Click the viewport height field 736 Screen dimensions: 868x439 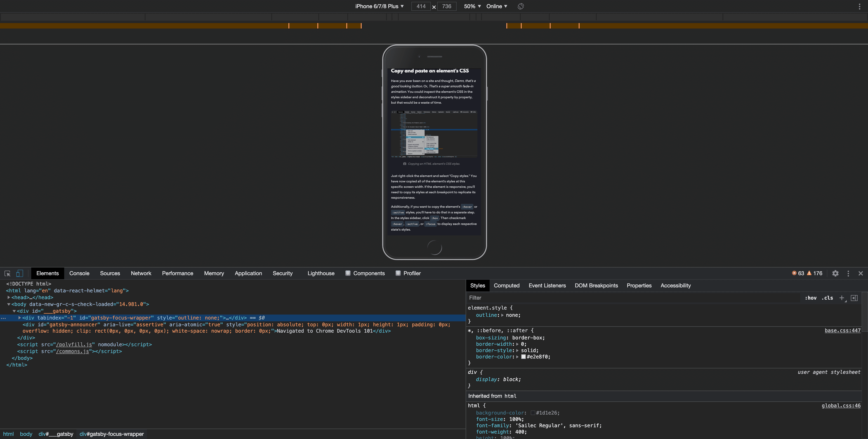pos(446,6)
